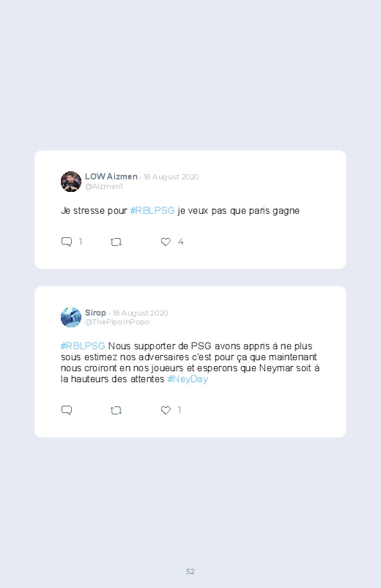This screenshot has height=588, width=381.
Task: Click reply icon on LOW Aizmen's tweet
Action: [67, 242]
